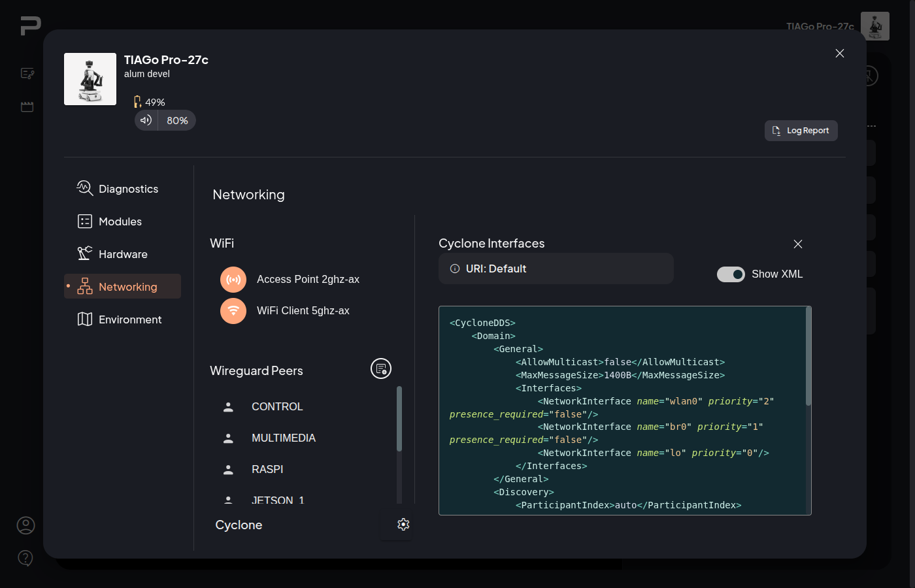Click the MULTIMEDIA peer user icon
This screenshot has width=915, height=588.
point(228,438)
